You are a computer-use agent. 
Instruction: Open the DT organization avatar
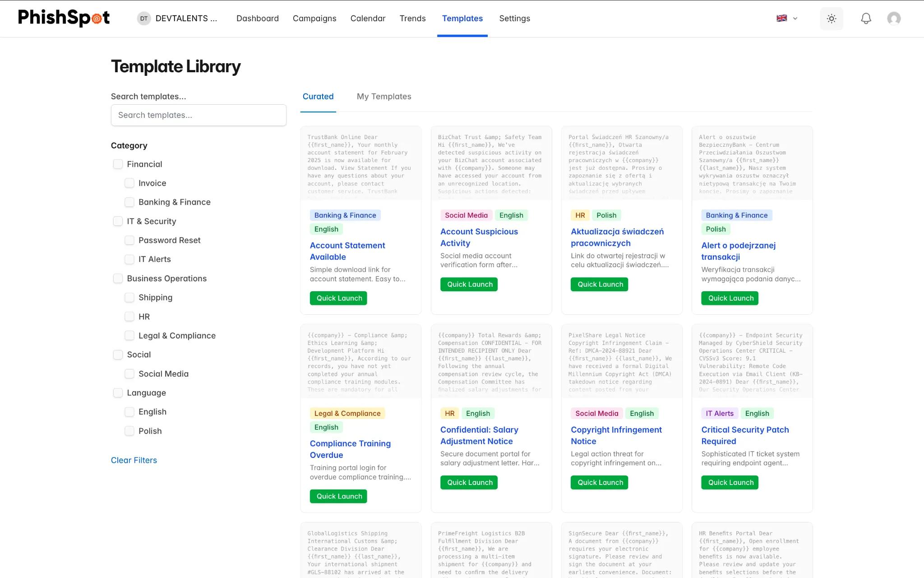[144, 19]
